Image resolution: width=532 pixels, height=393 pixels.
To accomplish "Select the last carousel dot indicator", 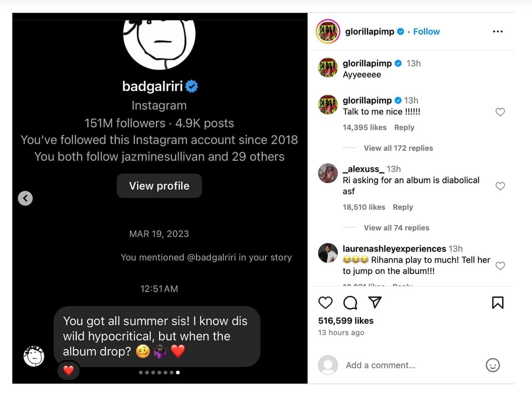I will coord(178,372).
